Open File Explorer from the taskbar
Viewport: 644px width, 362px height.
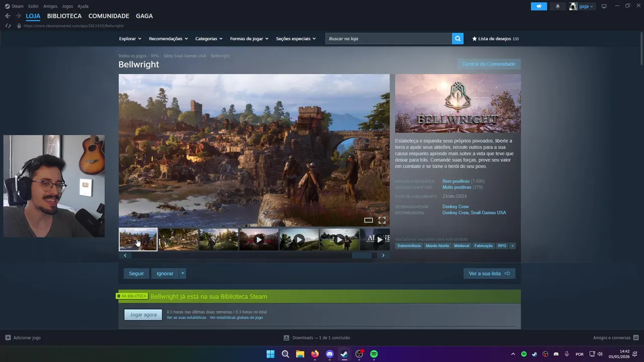[300, 354]
